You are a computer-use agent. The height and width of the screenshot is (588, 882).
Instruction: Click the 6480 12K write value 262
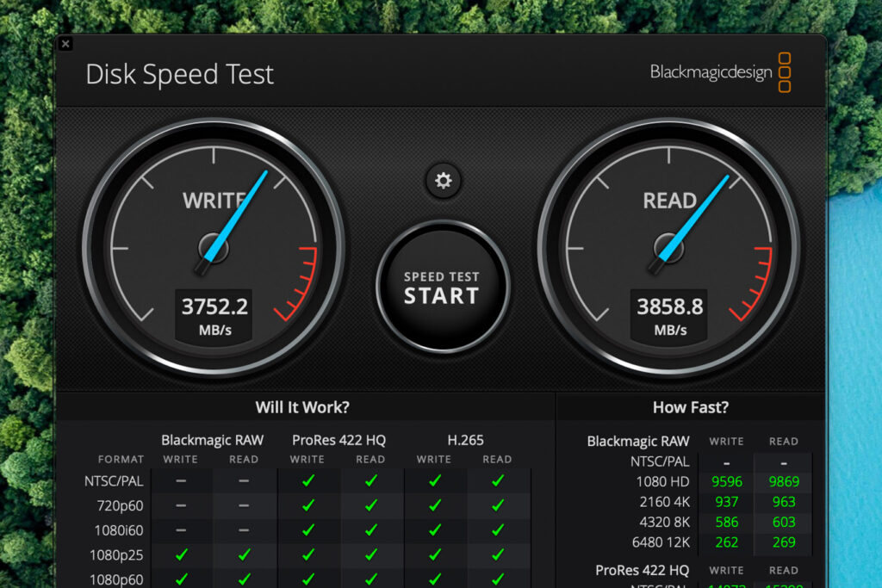pos(727,542)
